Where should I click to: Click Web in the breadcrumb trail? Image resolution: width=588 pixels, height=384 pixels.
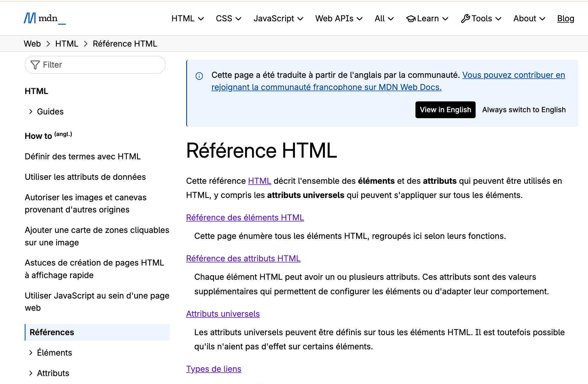click(32, 43)
